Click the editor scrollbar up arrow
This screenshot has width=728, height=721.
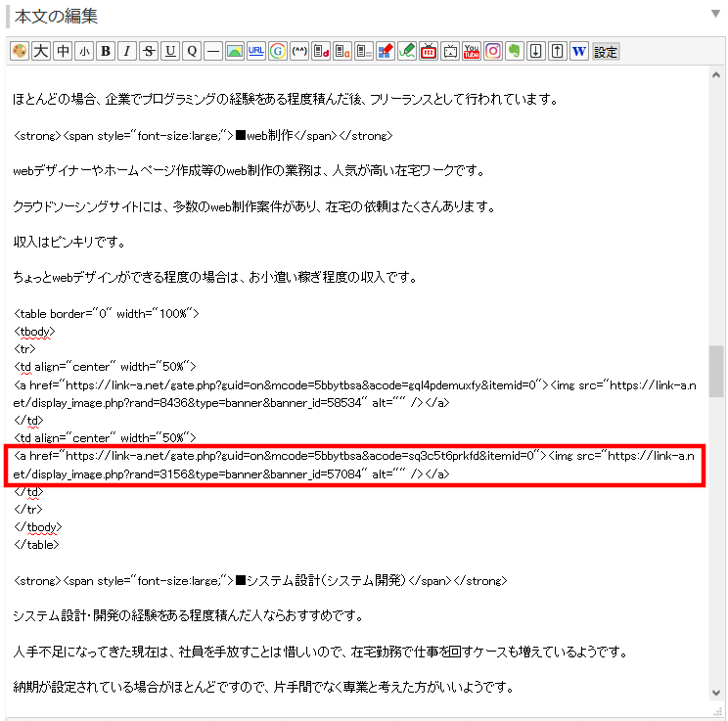[x=716, y=74]
